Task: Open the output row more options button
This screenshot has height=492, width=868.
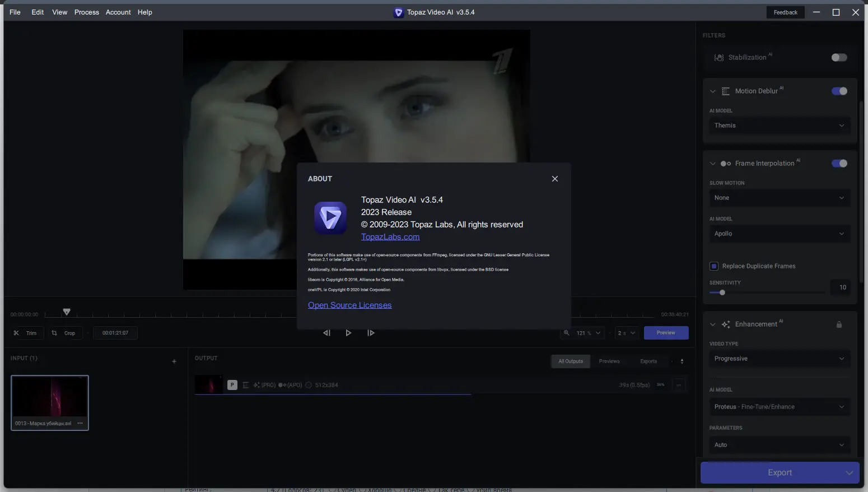Action: tap(679, 385)
